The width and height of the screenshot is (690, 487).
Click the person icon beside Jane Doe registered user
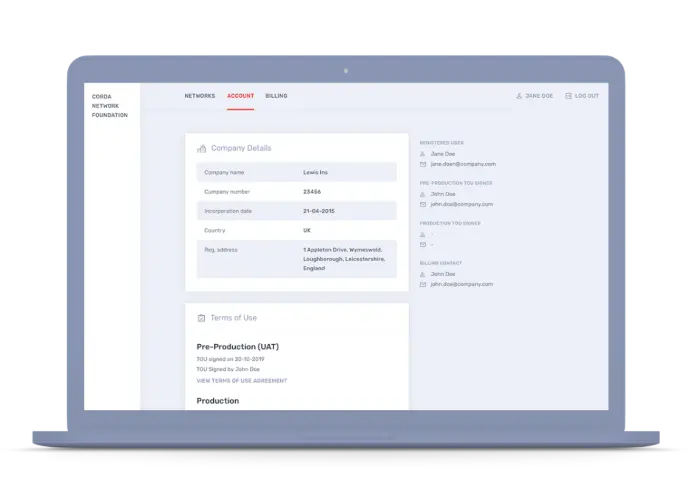(x=422, y=154)
